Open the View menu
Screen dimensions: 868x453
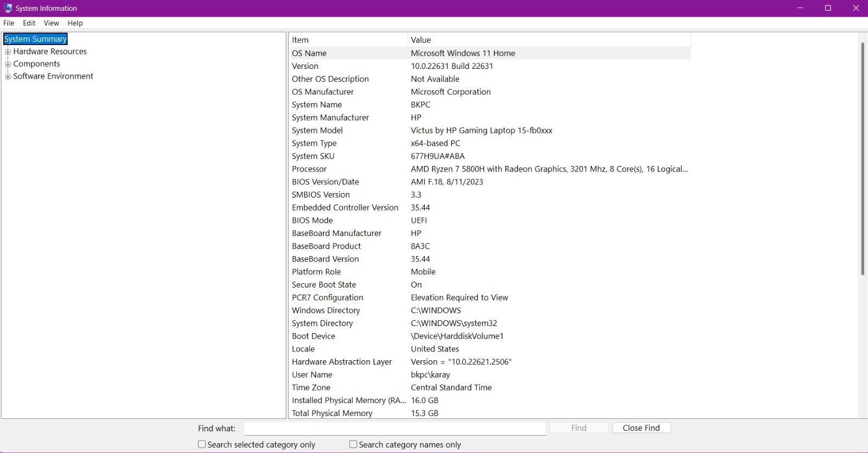click(51, 23)
